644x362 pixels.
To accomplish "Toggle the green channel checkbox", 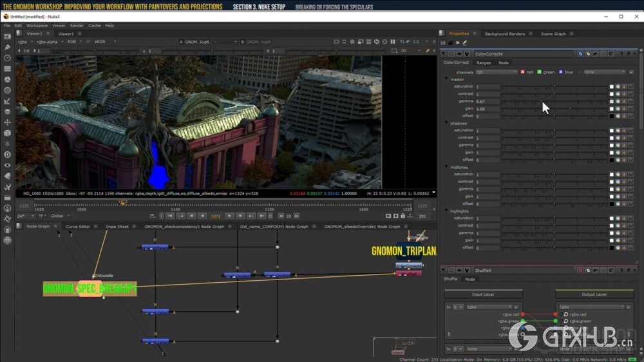I will pyautogui.click(x=539, y=72).
